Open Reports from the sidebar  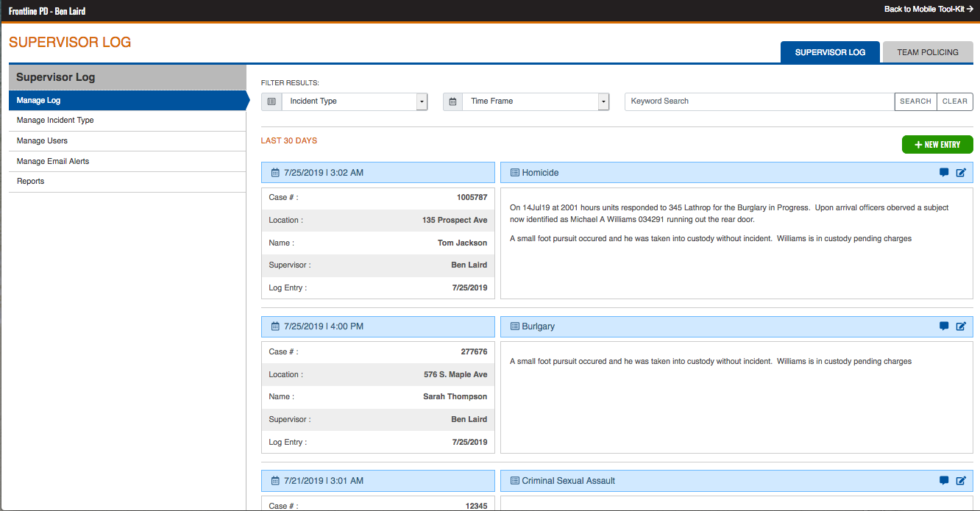tap(31, 182)
